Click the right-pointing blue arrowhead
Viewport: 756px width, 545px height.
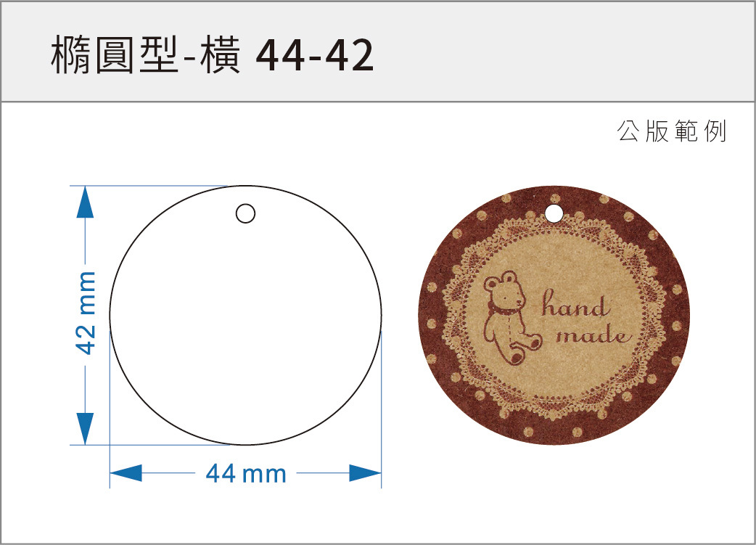pos(365,472)
